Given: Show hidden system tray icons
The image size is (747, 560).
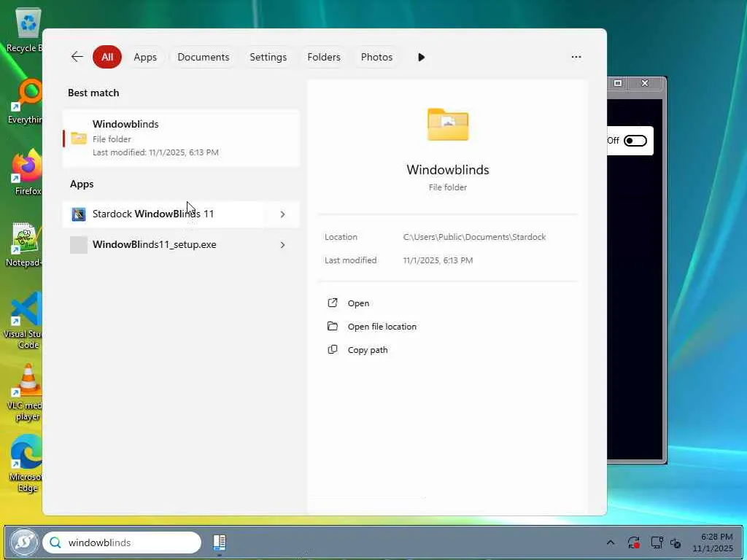Looking at the screenshot, I should pos(611,542).
